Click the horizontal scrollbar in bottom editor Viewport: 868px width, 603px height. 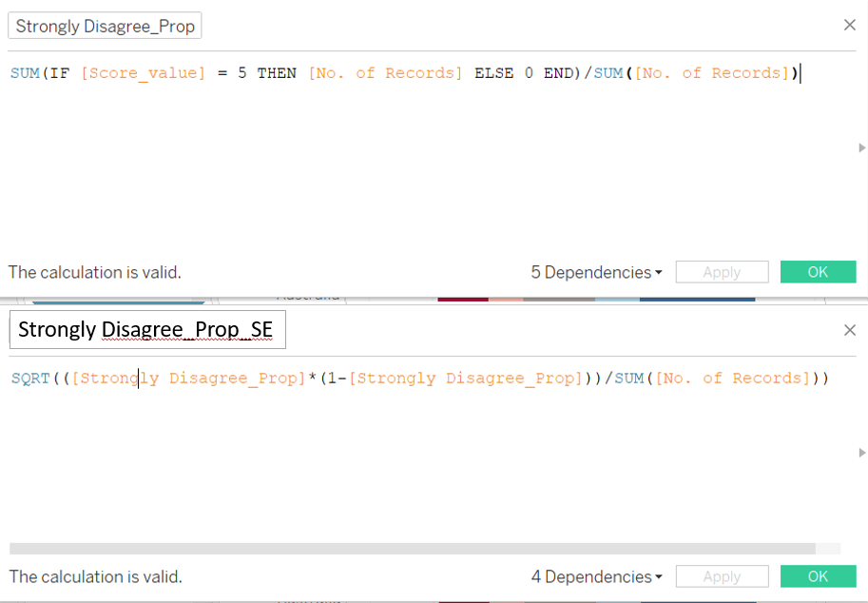(412, 549)
